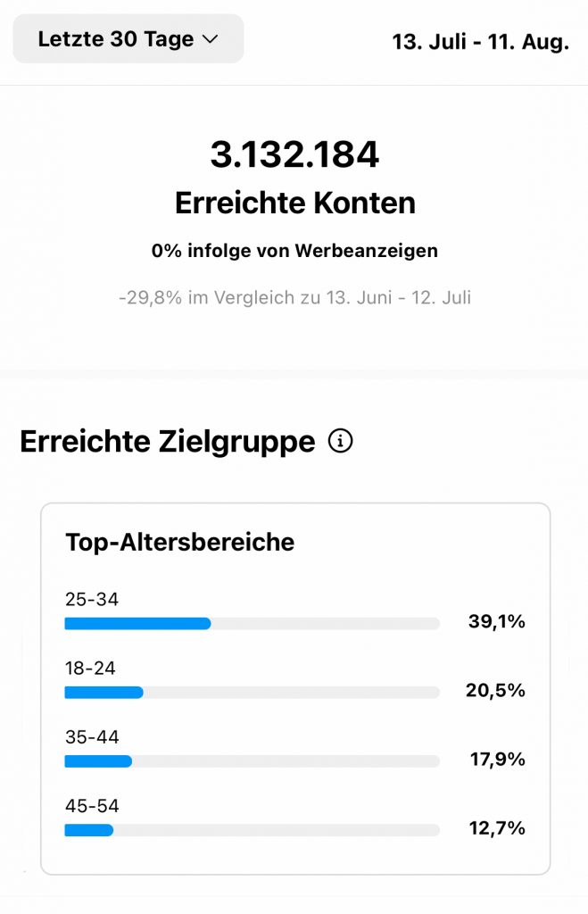Click the 17,9% percentage value
Viewport: 588px width, 914px height.
(x=497, y=760)
